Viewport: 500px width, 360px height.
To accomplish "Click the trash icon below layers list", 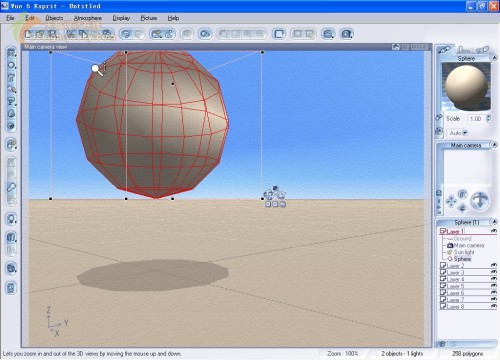I will point(442,344).
